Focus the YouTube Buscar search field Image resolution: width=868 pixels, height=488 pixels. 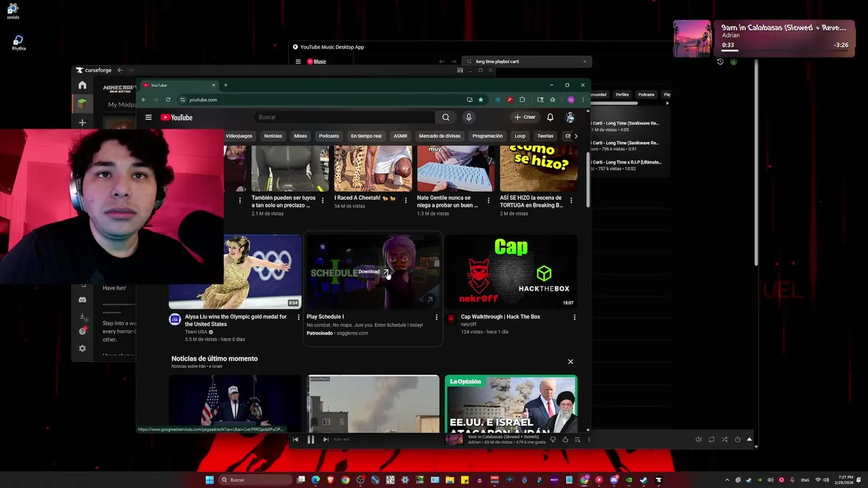(x=344, y=117)
